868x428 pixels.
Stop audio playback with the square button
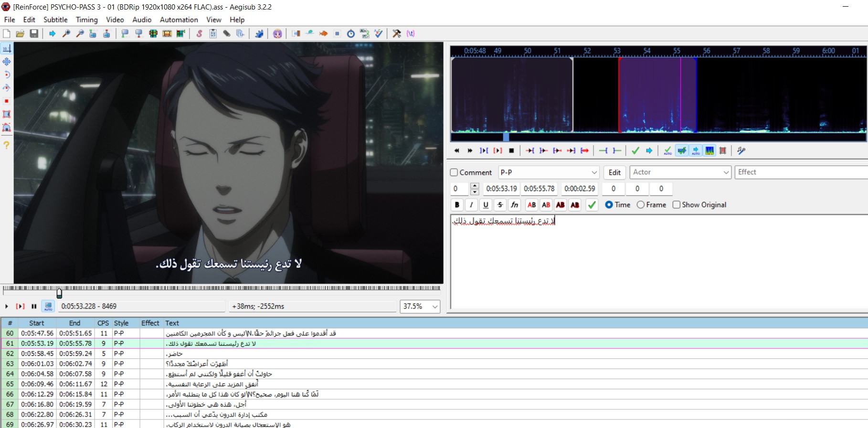(511, 150)
